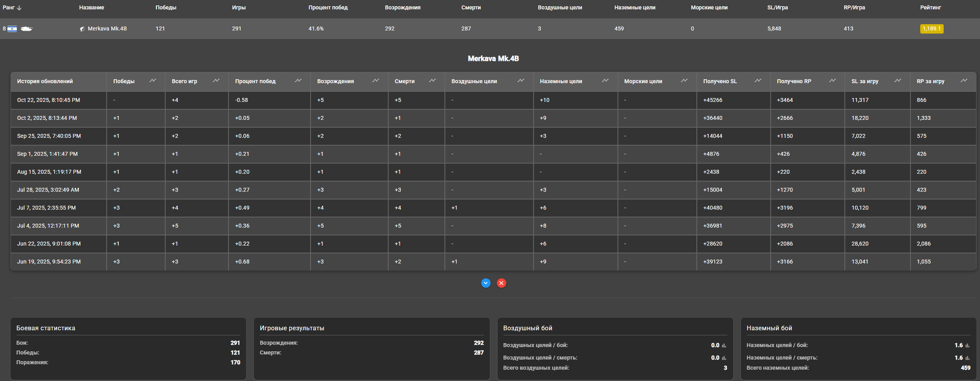
Task: Sort by top Процент побед column header
Action: point(328,8)
